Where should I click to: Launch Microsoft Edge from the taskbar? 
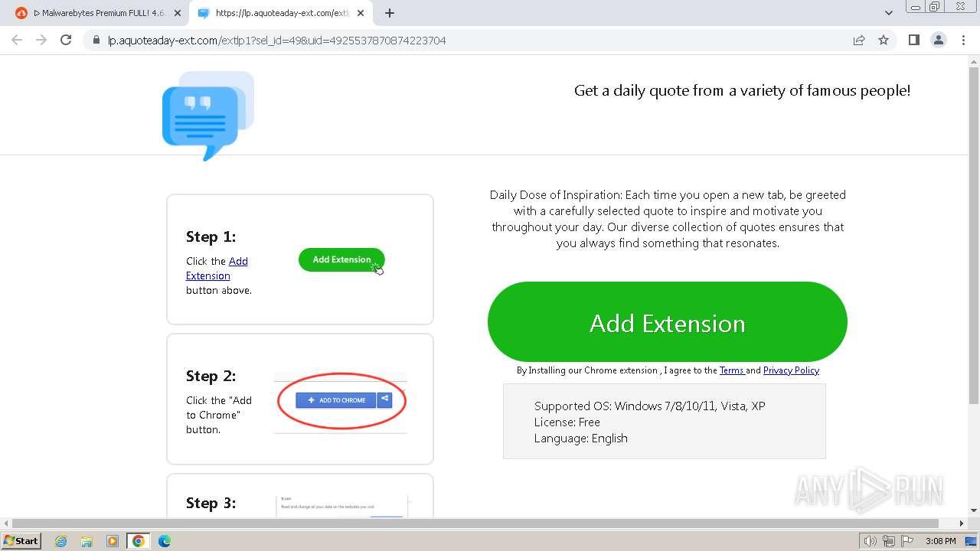164,541
